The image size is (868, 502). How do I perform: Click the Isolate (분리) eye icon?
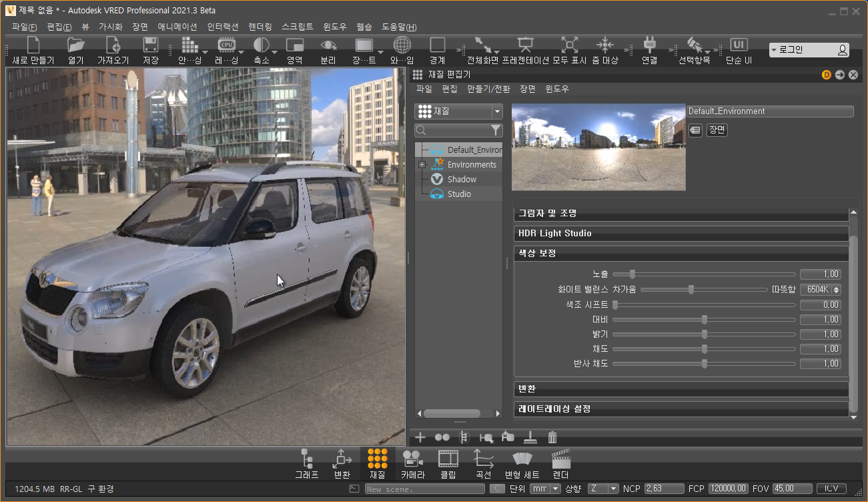pos(328,45)
